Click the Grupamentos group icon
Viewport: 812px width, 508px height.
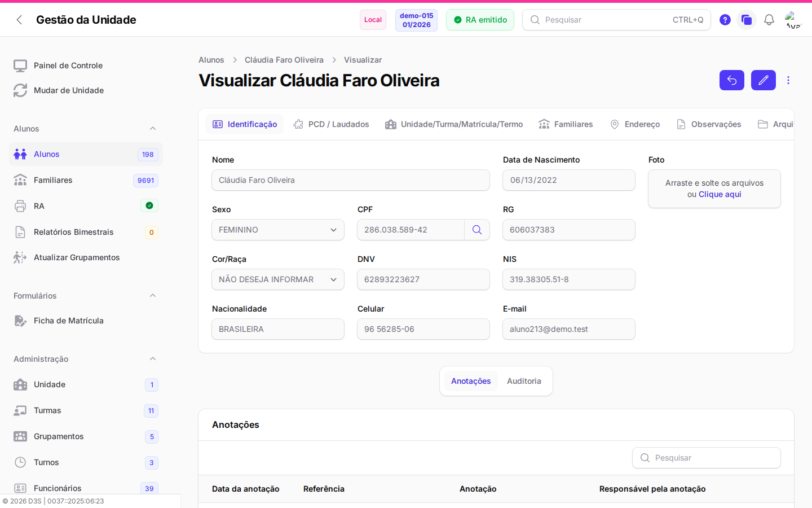20,436
